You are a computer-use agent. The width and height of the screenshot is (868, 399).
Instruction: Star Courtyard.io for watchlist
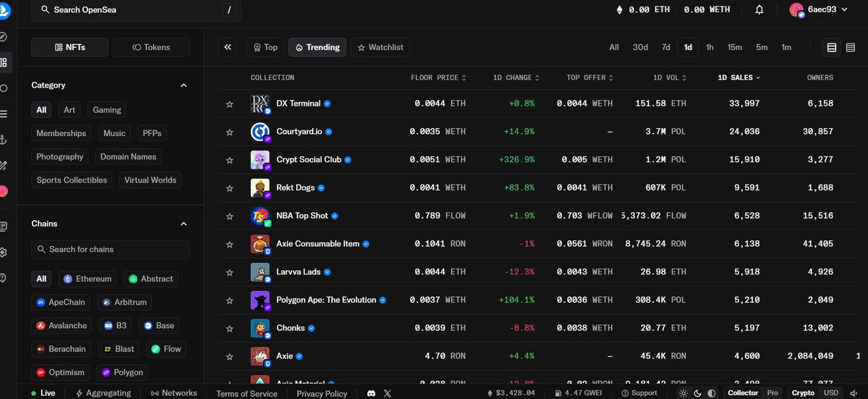(x=230, y=132)
